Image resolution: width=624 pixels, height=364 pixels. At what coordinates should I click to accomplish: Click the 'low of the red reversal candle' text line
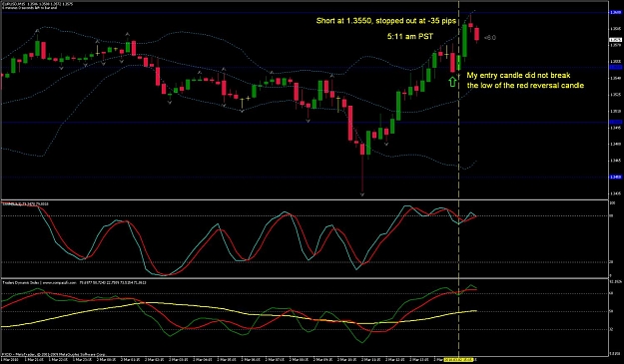pyautogui.click(x=525, y=86)
